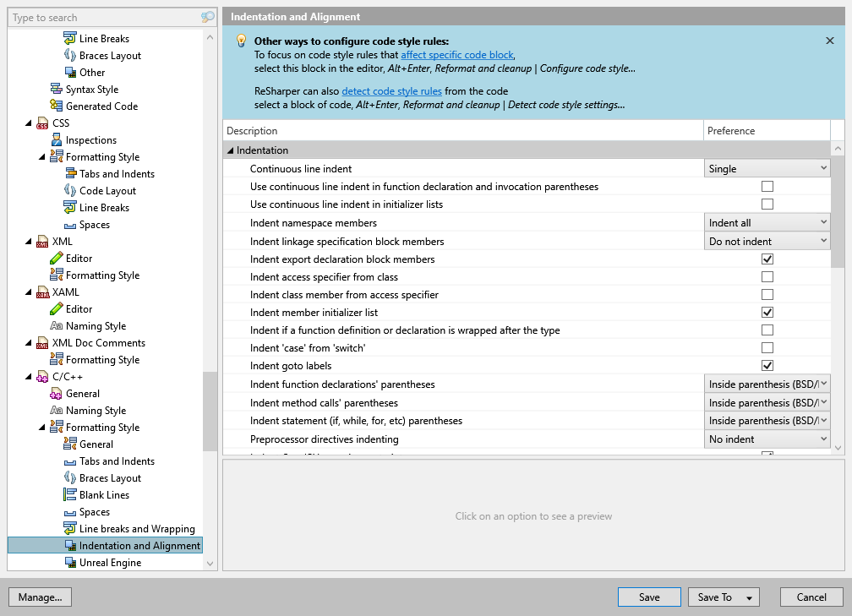The height and width of the screenshot is (616, 852).
Task: Uncheck 'Indent export declaration block members'
Action: tap(767, 259)
